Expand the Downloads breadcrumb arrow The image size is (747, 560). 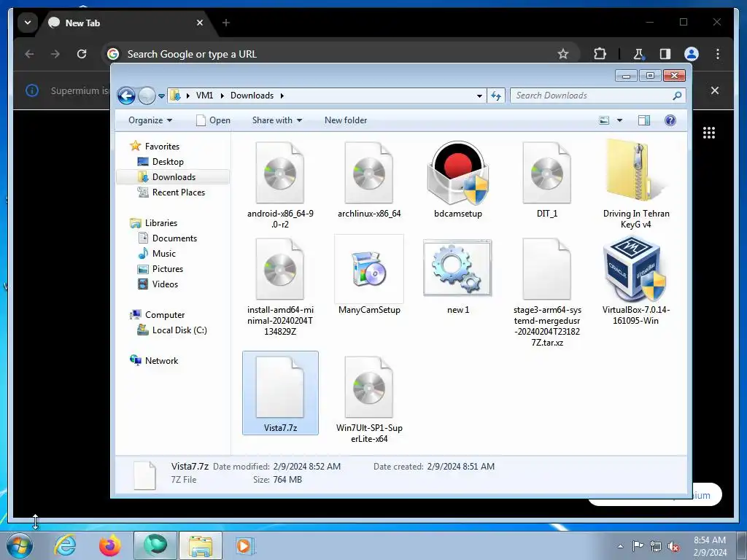pyautogui.click(x=282, y=96)
